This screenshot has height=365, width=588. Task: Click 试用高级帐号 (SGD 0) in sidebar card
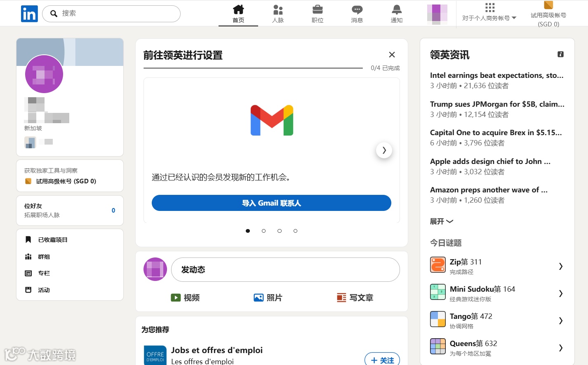66,181
